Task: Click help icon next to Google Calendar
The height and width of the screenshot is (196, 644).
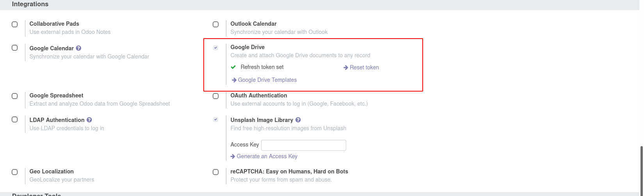Action: [x=78, y=48]
